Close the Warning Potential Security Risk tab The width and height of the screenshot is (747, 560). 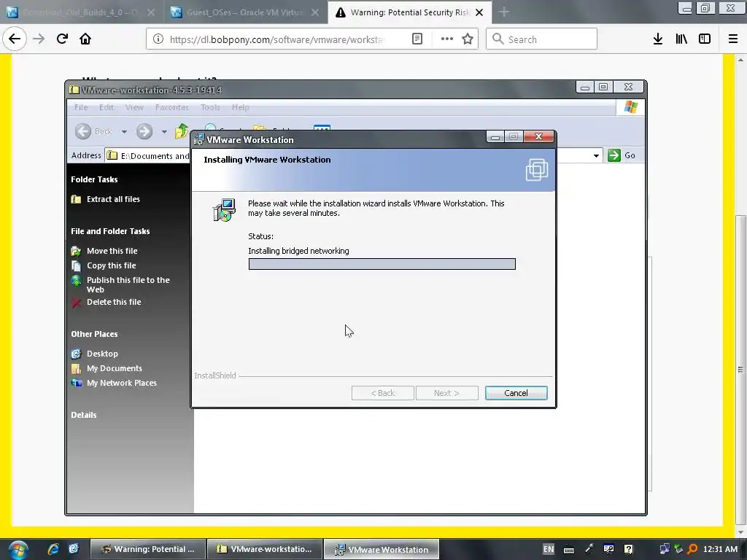[479, 12]
